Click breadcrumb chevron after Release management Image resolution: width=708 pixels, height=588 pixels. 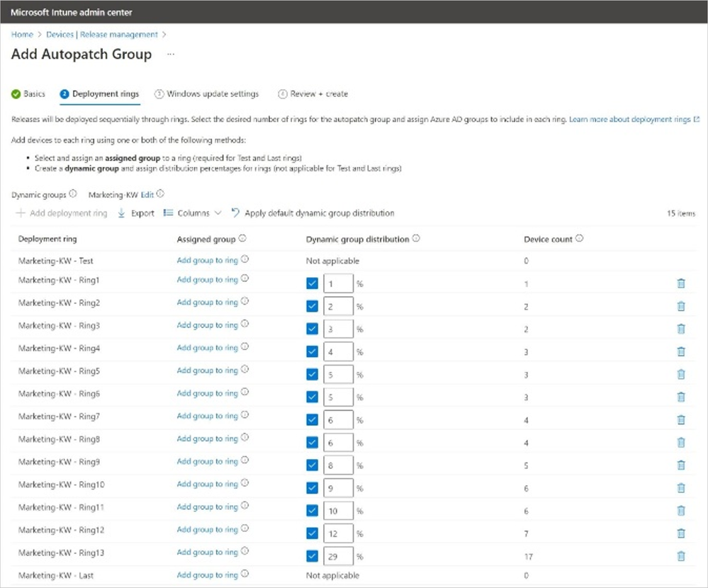pyautogui.click(x=164, y=34)
